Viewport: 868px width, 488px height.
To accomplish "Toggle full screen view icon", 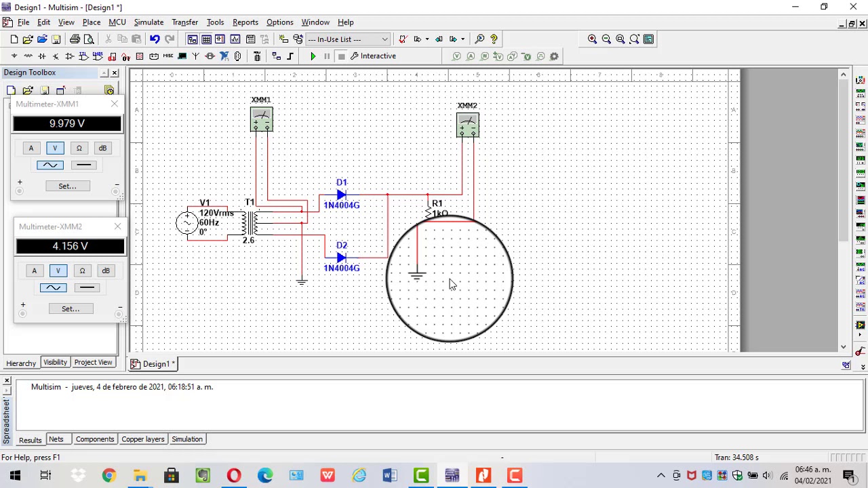I will (648, 39).
